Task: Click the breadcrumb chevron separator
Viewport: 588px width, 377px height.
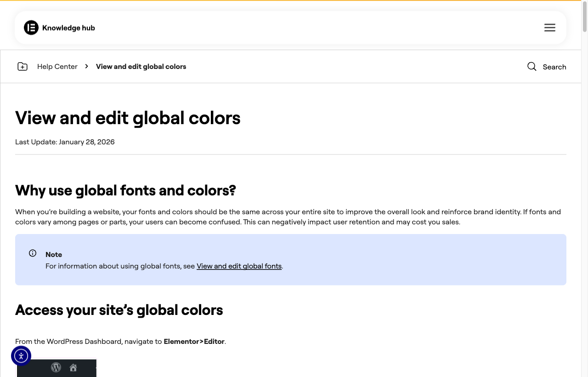Action: 86,67
